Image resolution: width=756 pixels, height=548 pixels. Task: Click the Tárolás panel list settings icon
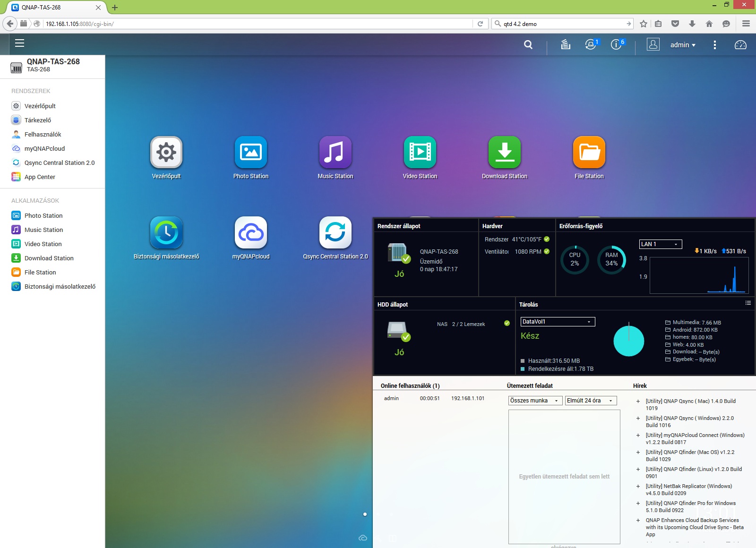[748, 303]
